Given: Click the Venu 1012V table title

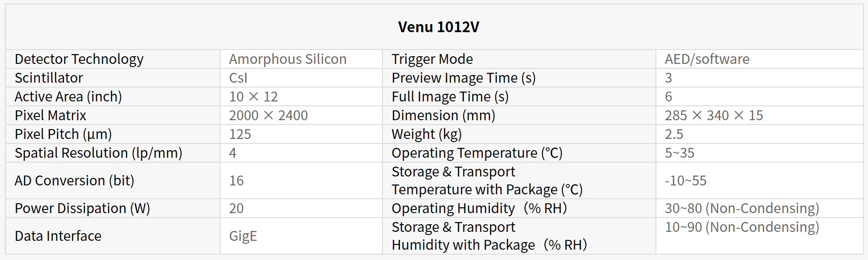Looking at the screenshot, I should tap(438, 27).
